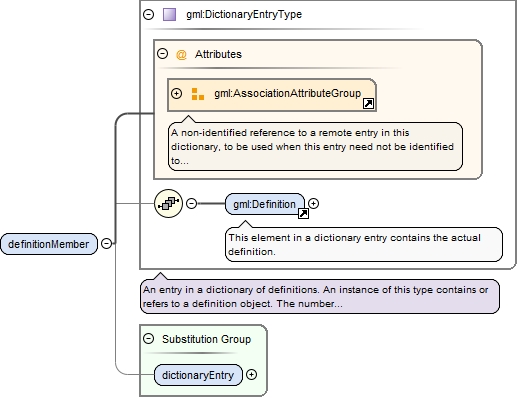Click the 'non-identified reference' annotation

tap(315, 147)
